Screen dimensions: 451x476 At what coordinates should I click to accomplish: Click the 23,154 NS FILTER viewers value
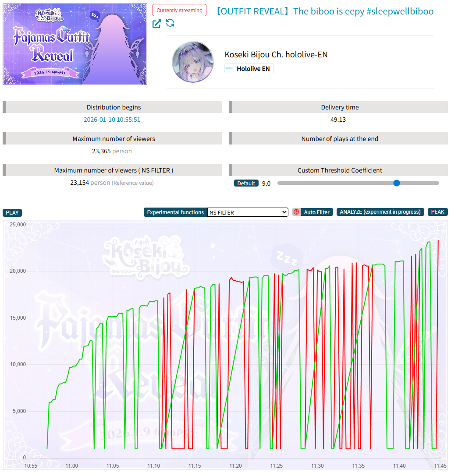(80, 183)
